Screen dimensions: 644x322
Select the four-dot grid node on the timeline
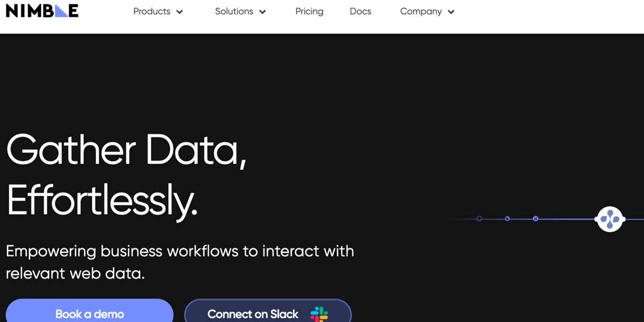(535, 219)
